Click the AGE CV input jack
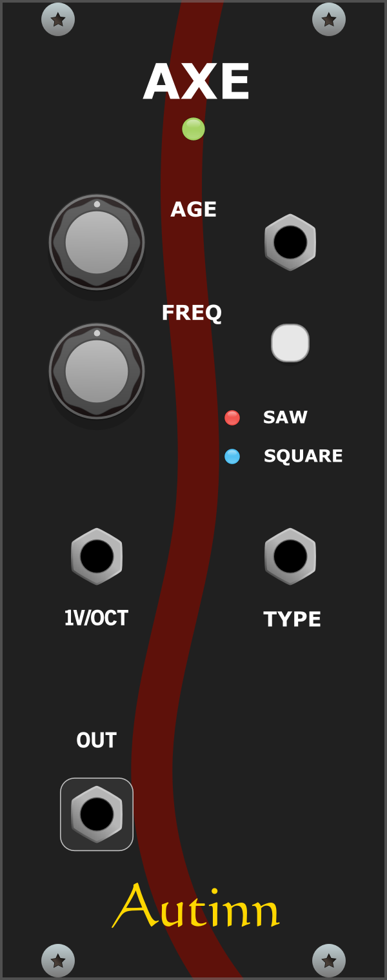The height and width of the screenshot is (980, 387). 290,242
